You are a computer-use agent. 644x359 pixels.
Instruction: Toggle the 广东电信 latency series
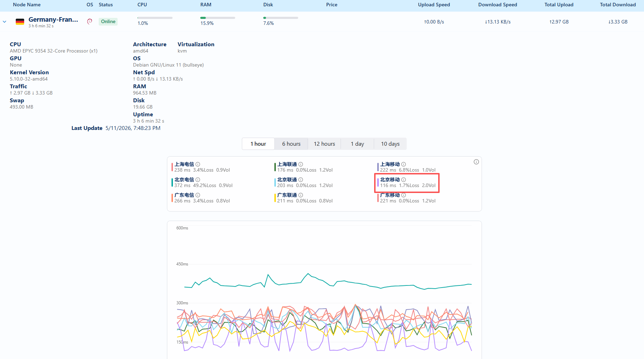202,198
